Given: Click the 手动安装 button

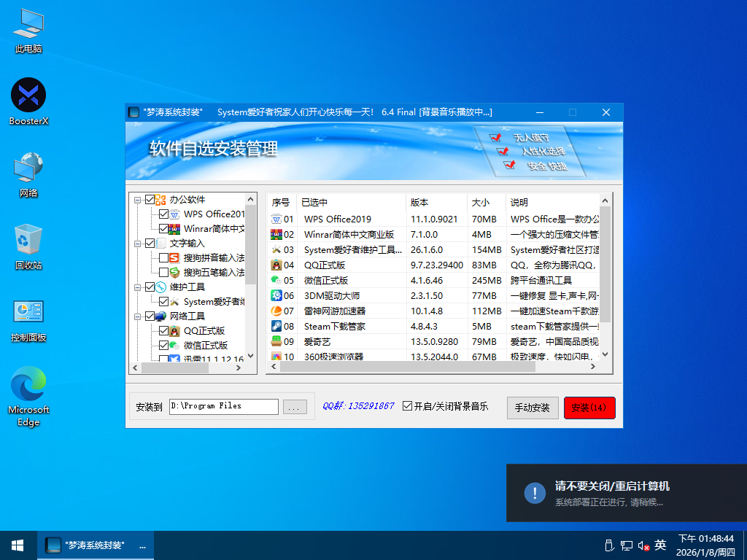Looking at the screenshot, I should [533, 408].
